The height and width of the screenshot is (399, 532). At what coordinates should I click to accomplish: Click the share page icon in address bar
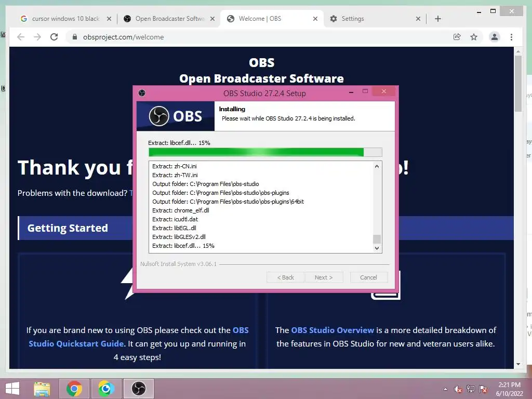pos(457,37)
